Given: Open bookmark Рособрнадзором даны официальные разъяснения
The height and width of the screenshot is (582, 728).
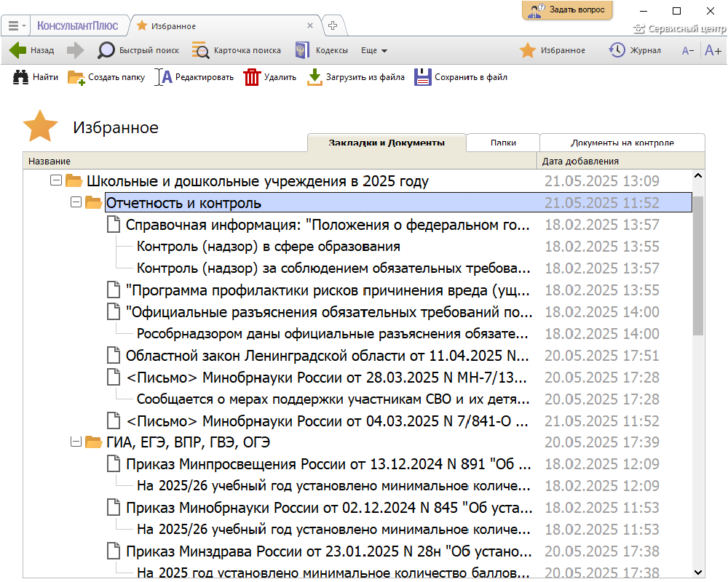Looking at the screenshot, I should pos(333,334).
